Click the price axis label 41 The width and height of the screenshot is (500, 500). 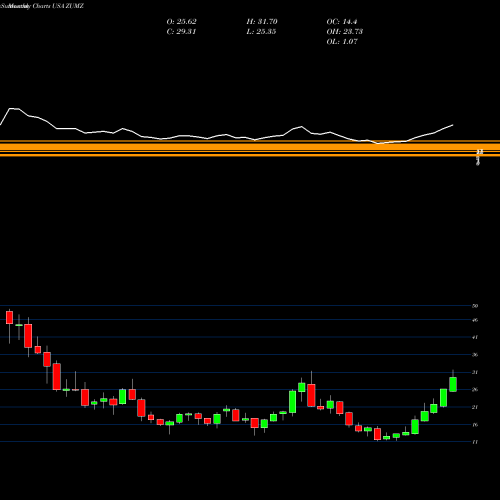click(x=475, y=337)
